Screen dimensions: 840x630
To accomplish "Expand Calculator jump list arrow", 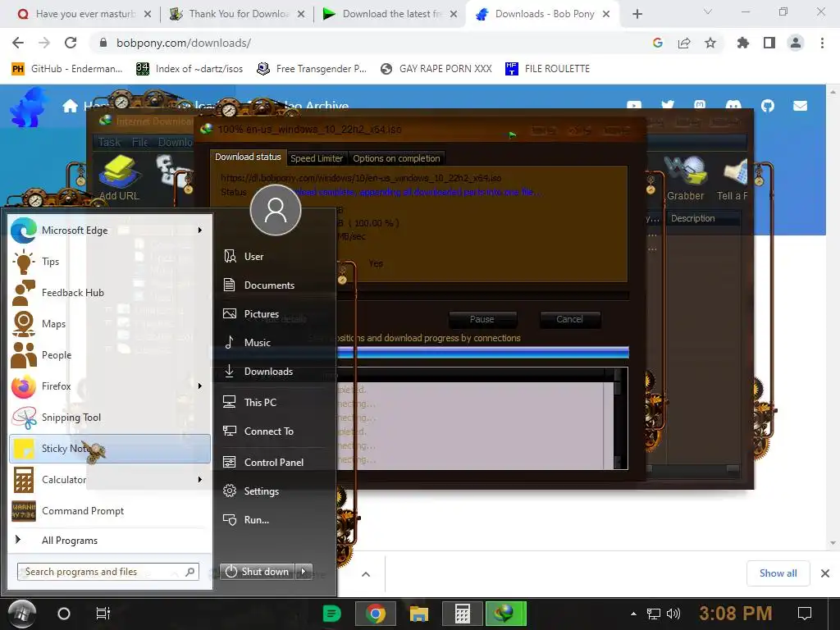I will click(x=200, y=479).
